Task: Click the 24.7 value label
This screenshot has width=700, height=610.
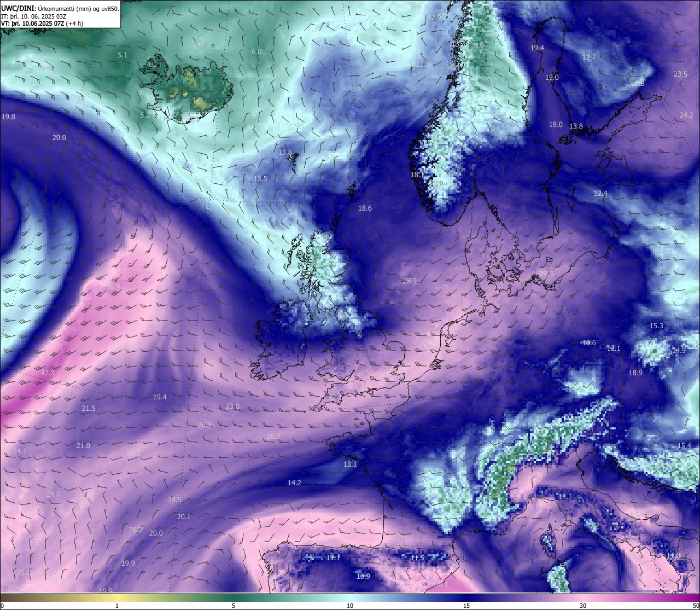Action: click(x=53, y=495)
